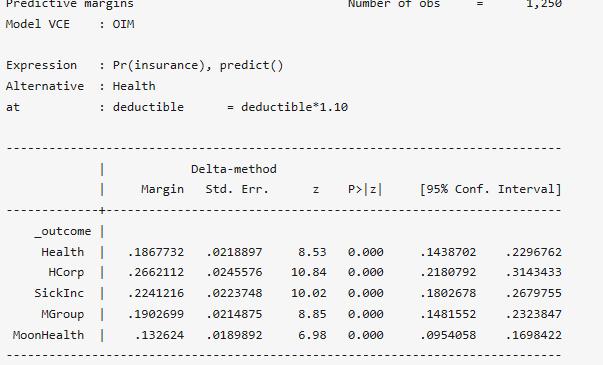Image resolution: width=603 pixels, height=365 pixels.
Task: Click the _outcome label
Action: coord(62,232)
